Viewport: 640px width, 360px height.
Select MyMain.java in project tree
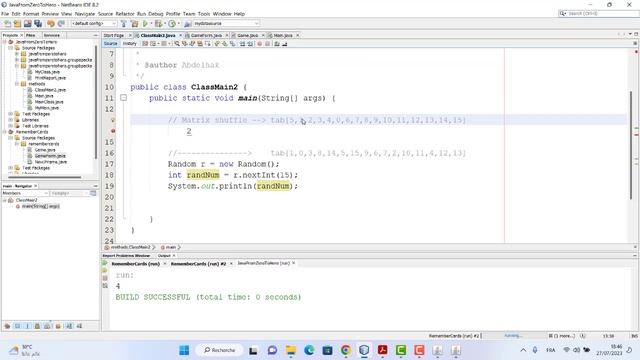click(47, 108)
